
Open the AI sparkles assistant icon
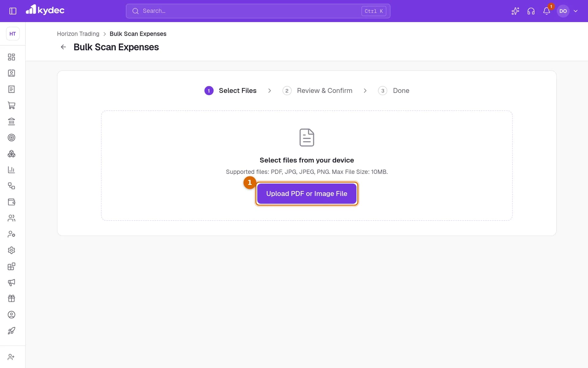pos(515,11)
